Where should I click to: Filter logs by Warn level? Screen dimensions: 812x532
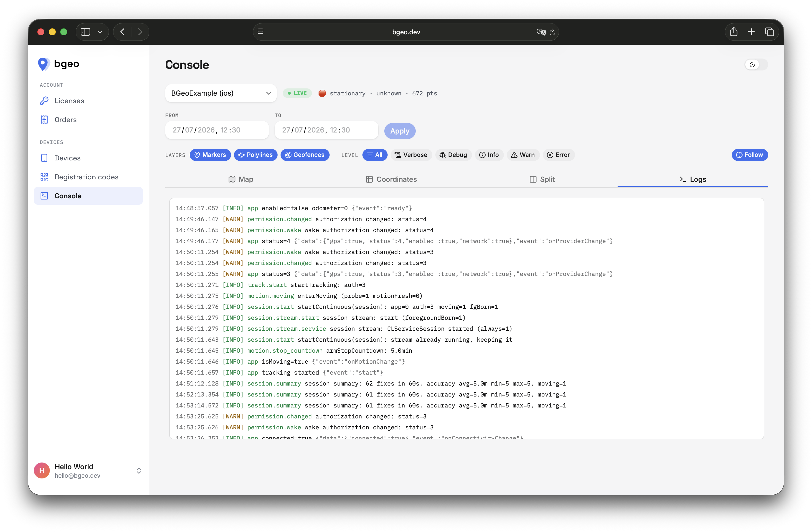tap(523, 155)
